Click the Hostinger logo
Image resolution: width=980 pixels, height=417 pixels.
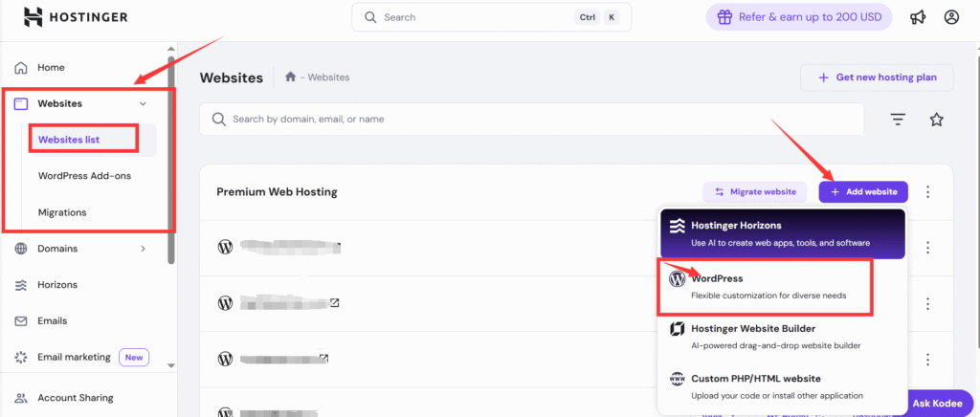pos(75,17)
